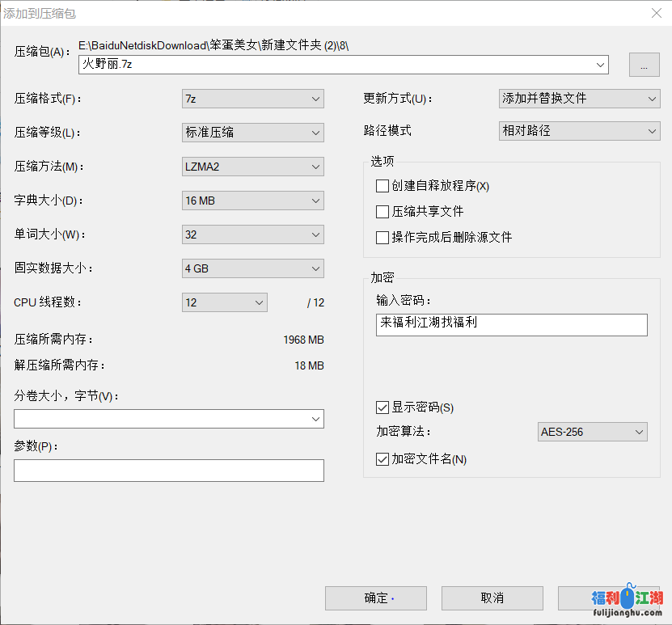Disable the 显示密码 show password option
The width and height of the screenshot is (672, 625).
382,408
